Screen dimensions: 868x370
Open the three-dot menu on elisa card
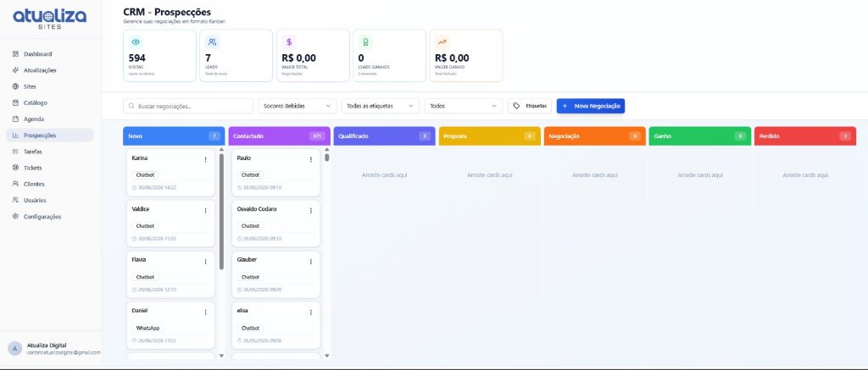310,312
